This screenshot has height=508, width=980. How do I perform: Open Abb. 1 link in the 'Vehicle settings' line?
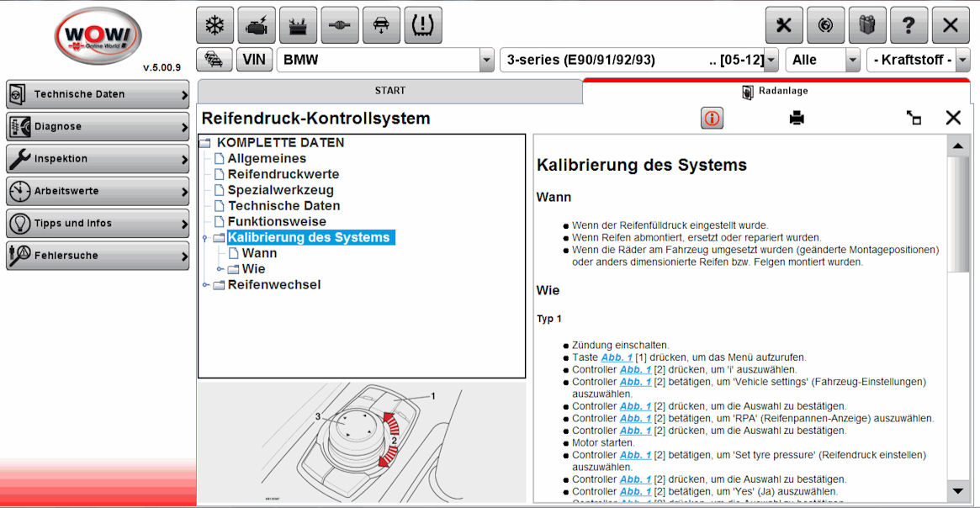pos(636,382)
